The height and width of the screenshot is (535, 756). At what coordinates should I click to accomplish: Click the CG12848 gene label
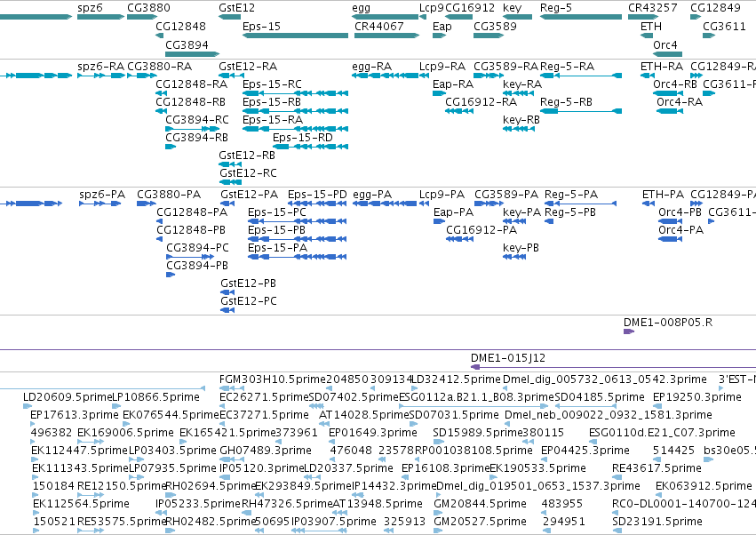click(181, 26)
